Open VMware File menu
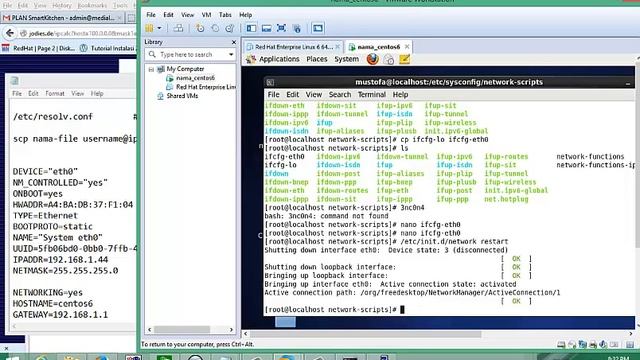 point(151,15)
